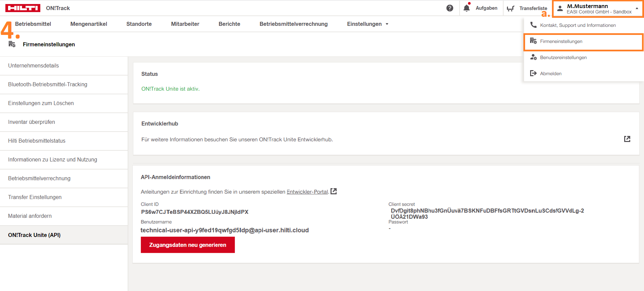Open the help question mark icon
This screenshot has width=644, height=291.
tap(450, 8)
